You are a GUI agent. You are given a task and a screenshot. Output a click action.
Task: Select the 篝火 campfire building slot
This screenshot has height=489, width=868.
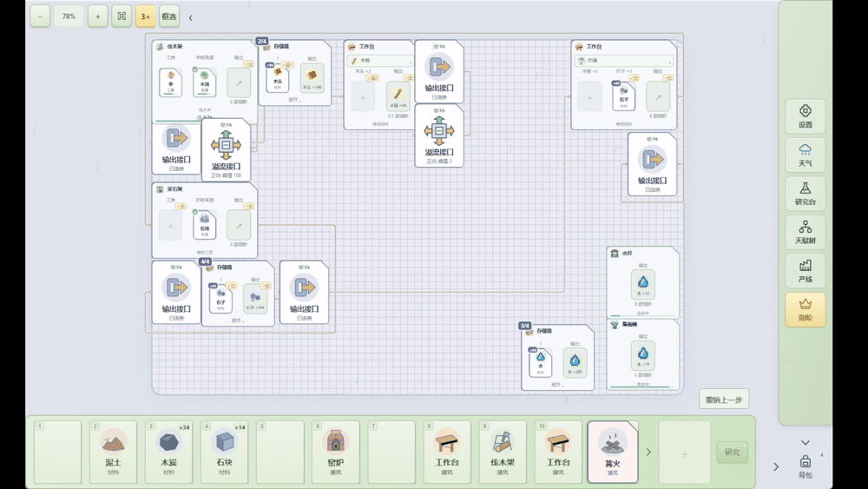pyautogui.click(x=613, y=452)
